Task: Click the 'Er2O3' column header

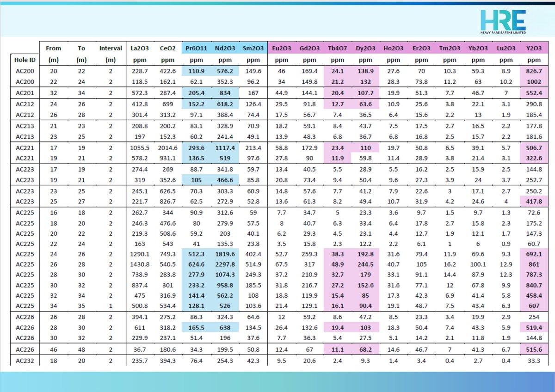Action: [x=421, y=48]
